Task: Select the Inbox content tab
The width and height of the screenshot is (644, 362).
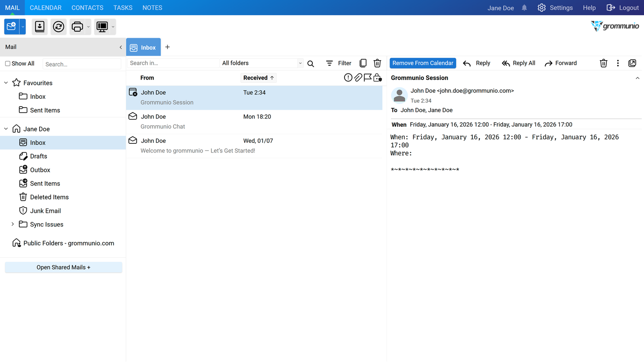Action: coord(144,47)
